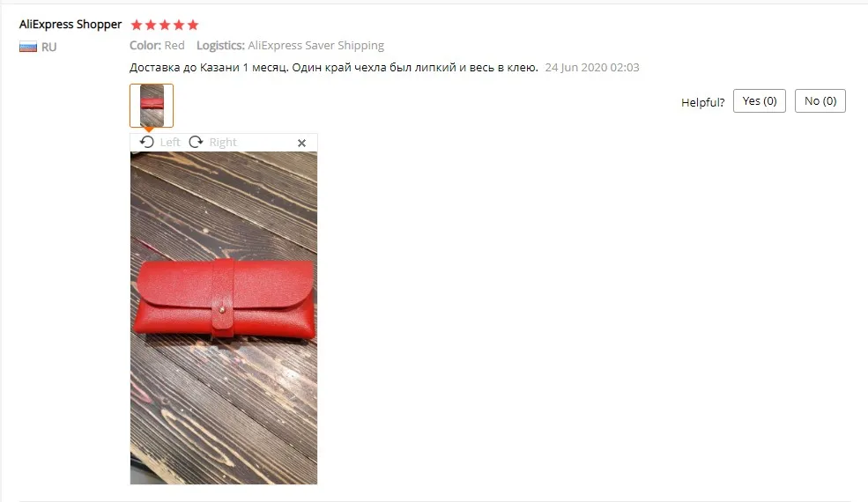Viewport: 868px width, 502px height.
Task: Click the Russian flag icon
Action: pos(28,47)
